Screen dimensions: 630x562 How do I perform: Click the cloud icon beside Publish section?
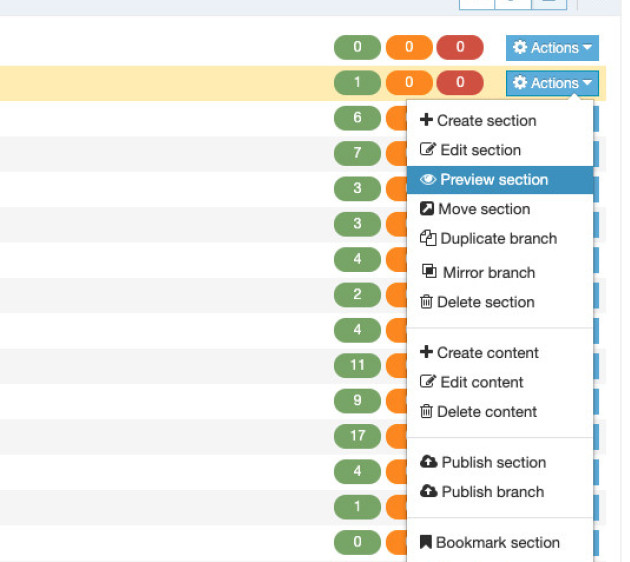tap(428, 463)
